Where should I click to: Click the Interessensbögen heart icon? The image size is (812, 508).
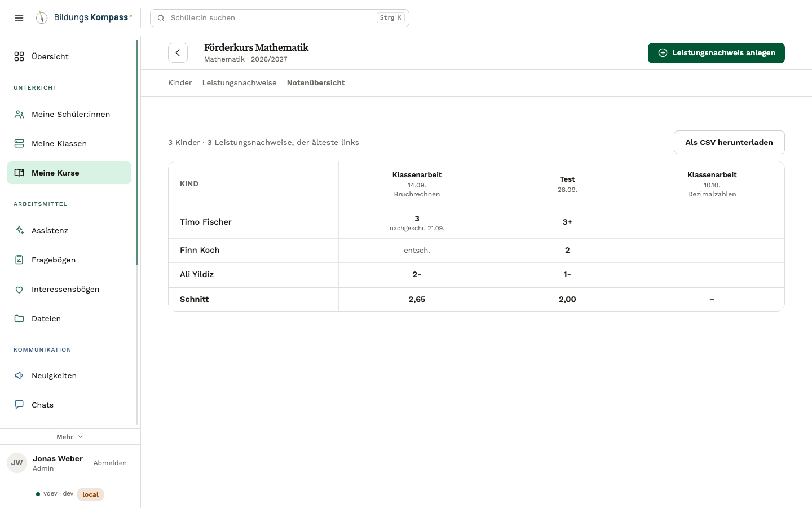pyautogui.click(x=19, y=290)
